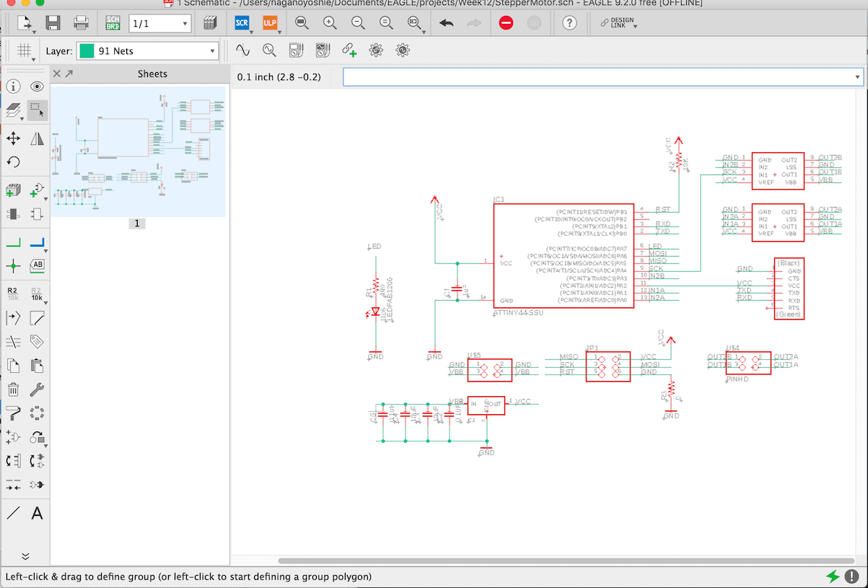The height and width of the screenshot is (588, 868).
Task: Select the Move tool in sidebar
Action: pos(13,139)
